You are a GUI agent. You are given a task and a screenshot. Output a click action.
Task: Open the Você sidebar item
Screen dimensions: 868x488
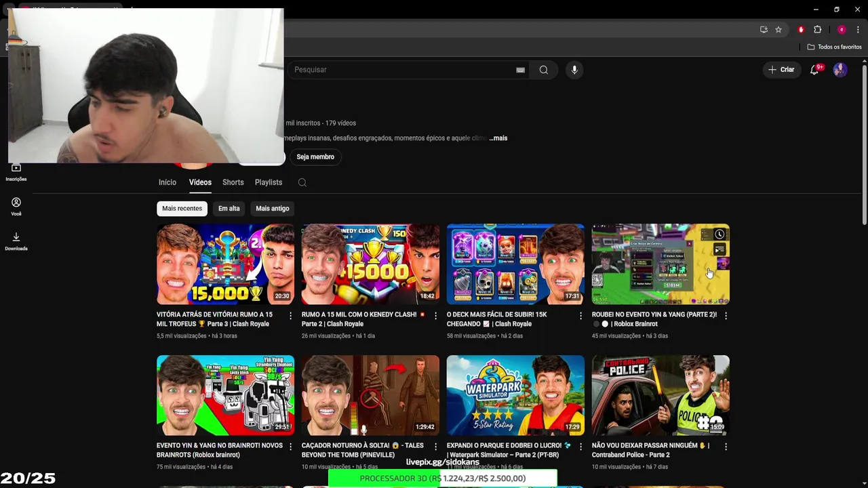pyautogui.click(x=16, y=207)
